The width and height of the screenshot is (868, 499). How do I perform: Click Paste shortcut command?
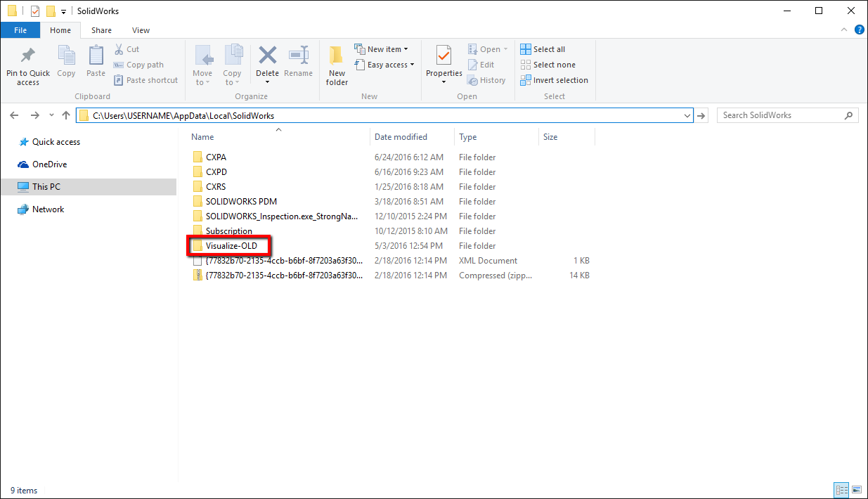point(145,80)
